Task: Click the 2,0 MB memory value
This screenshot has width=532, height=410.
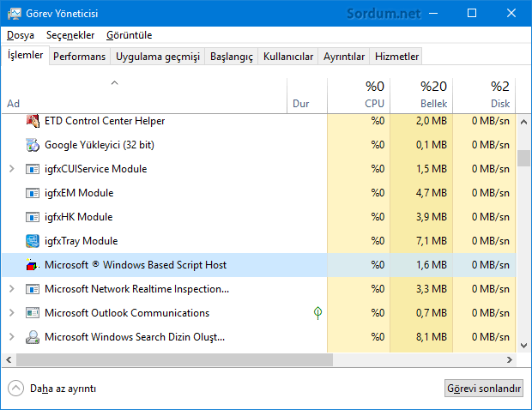Action: [432, 121]
